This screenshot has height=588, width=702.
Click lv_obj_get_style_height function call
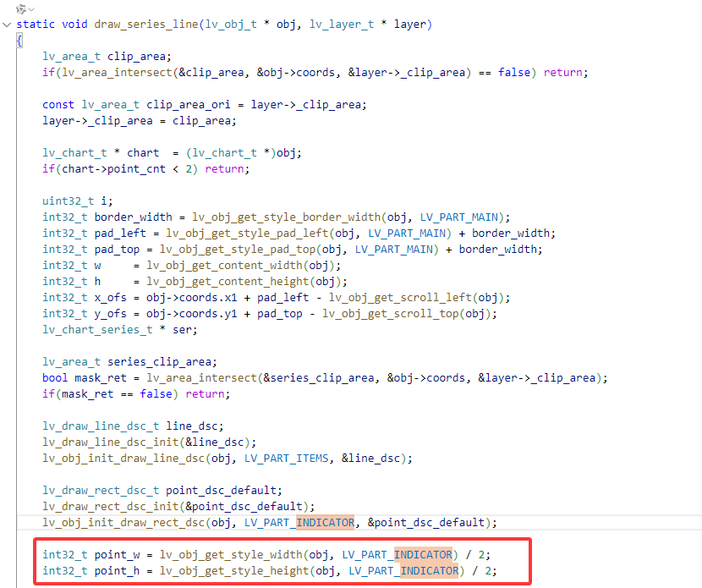pyautogui.click(x=234, y=571)
